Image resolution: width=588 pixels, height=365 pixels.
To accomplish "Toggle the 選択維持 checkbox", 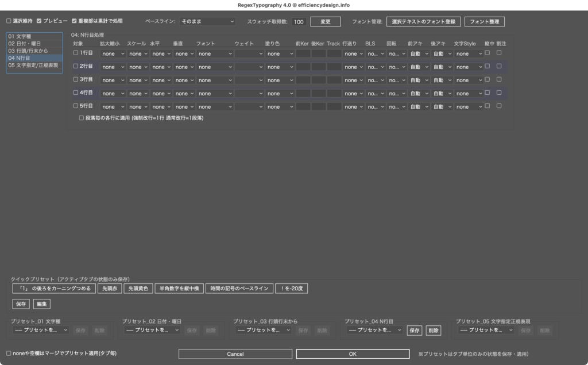I will click(x=9, y=21).
